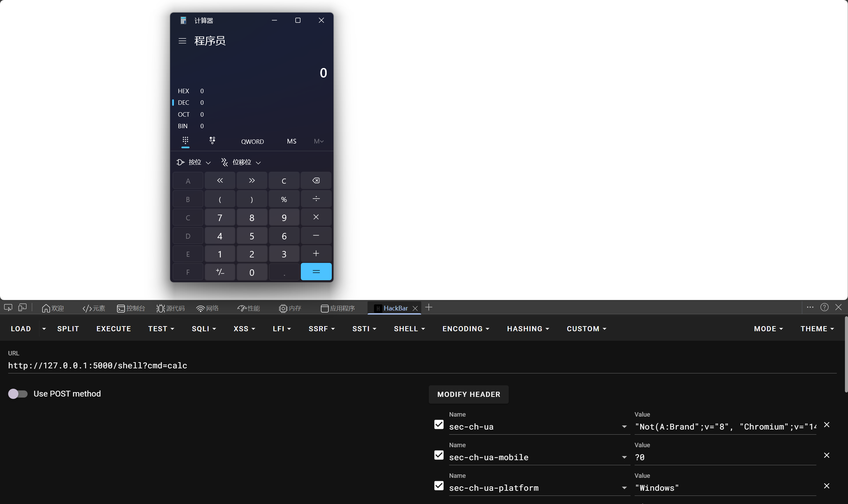Viewport: 848px width, 504px height.
Task: Click the left shift << key
Action: point(220,181)
